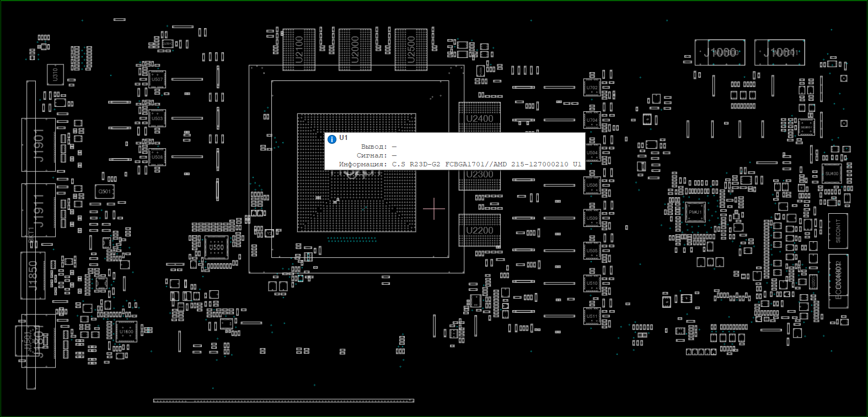Click the PCIe edge connector at bottom
This screenshot has height=417, width=868.
point(283,400)
